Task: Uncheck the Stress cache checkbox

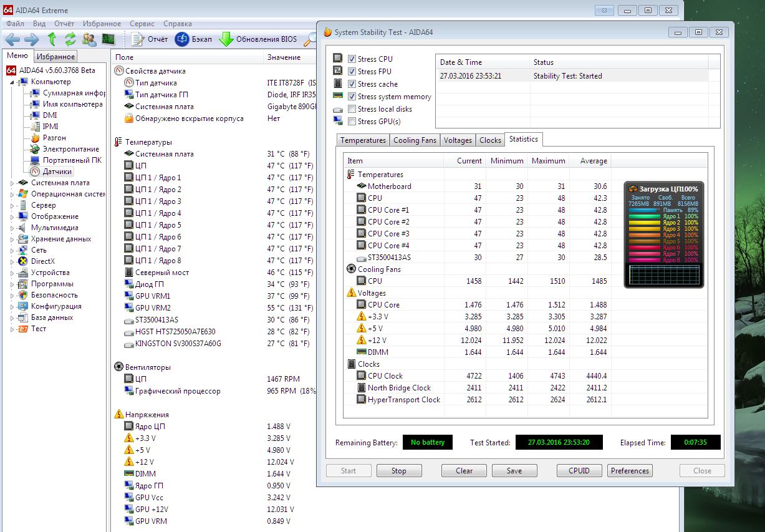Action: (352, 84)
